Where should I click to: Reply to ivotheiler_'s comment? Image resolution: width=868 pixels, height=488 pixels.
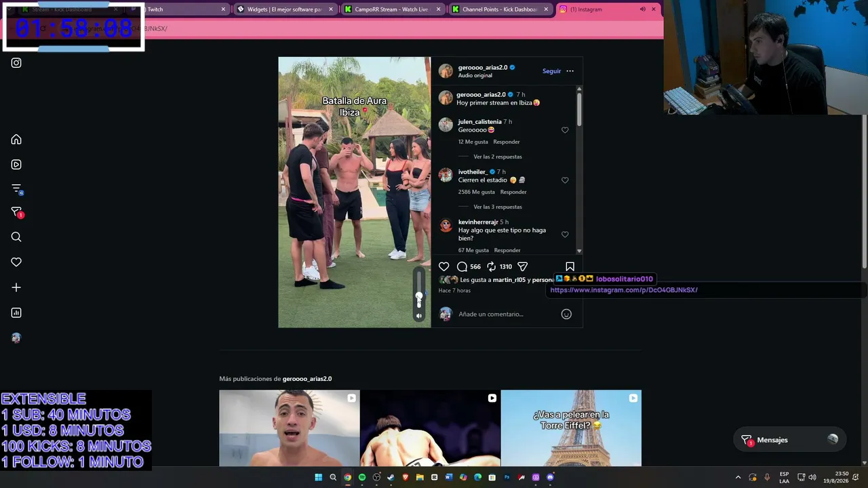[513, 192]
